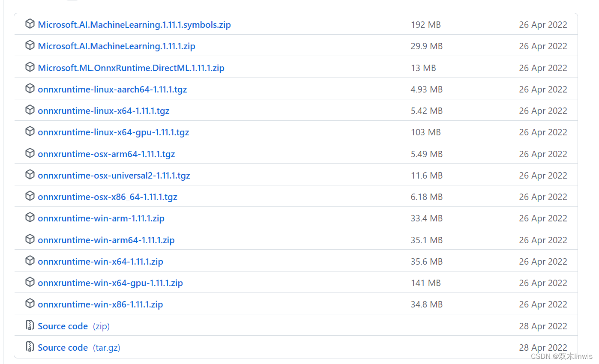
Task: Click package icon beside Microsoft.AI.MachineLearning.1.11.1.zip
Action: click(30, 45)
